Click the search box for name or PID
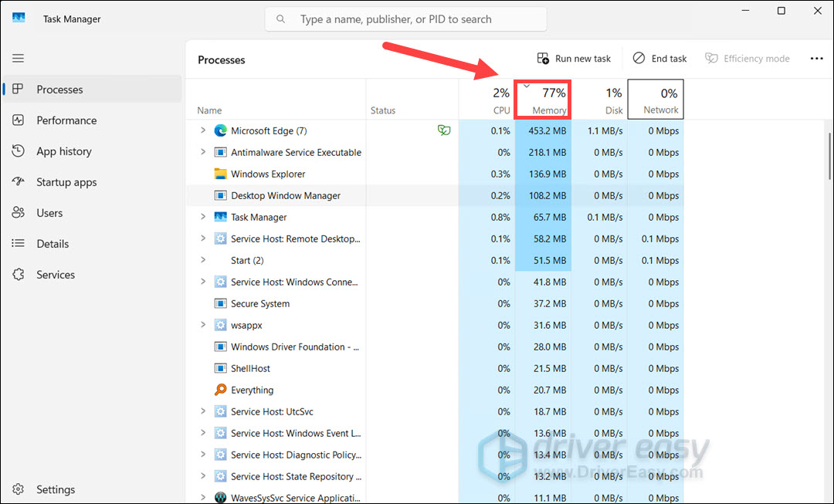Viewport: 834px width, 504px height. [406, 19]
